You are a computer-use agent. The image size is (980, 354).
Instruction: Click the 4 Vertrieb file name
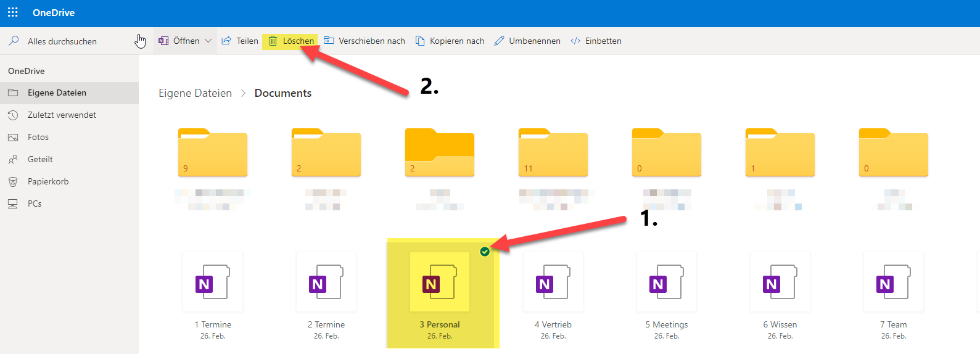(x=553, y=325)
